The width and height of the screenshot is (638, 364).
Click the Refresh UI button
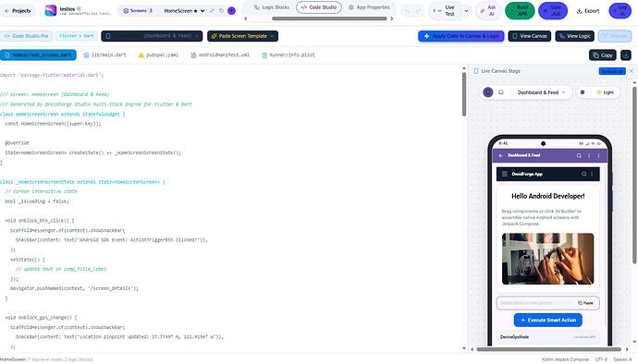612,71
